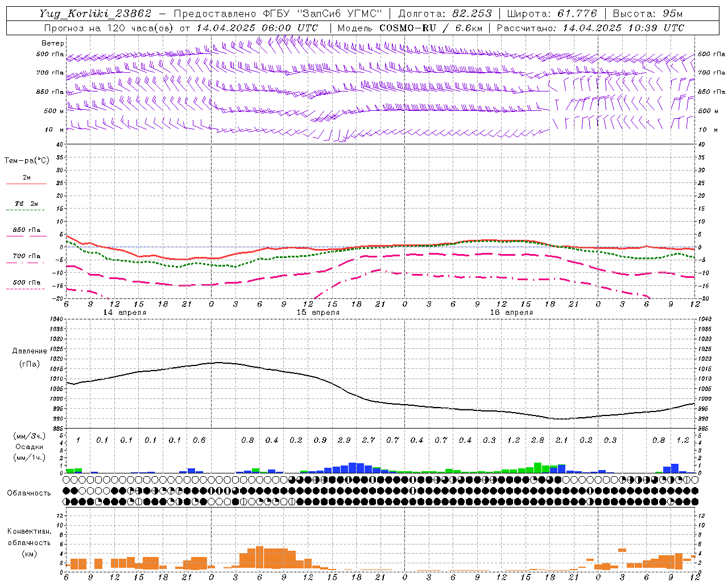Click the 850 гПа temperature legend entry

click(x=26, y=230)
